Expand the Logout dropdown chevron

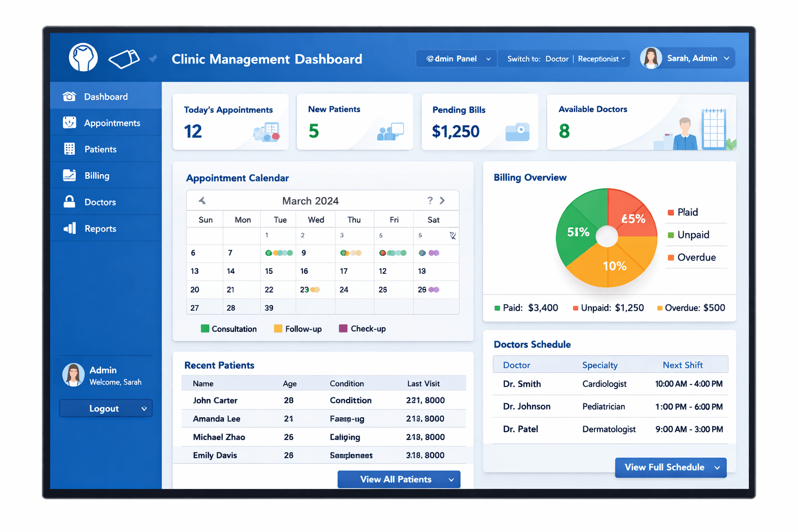(x=144, y=408)
